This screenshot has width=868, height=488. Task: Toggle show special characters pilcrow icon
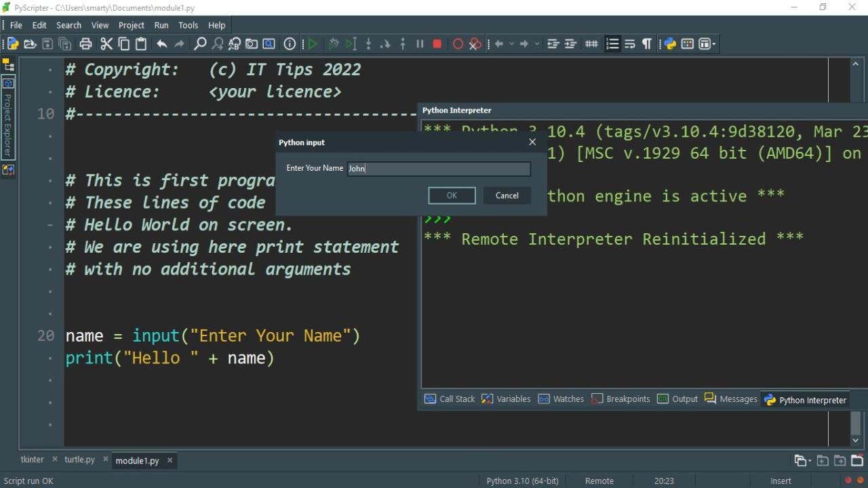[647, 44]
